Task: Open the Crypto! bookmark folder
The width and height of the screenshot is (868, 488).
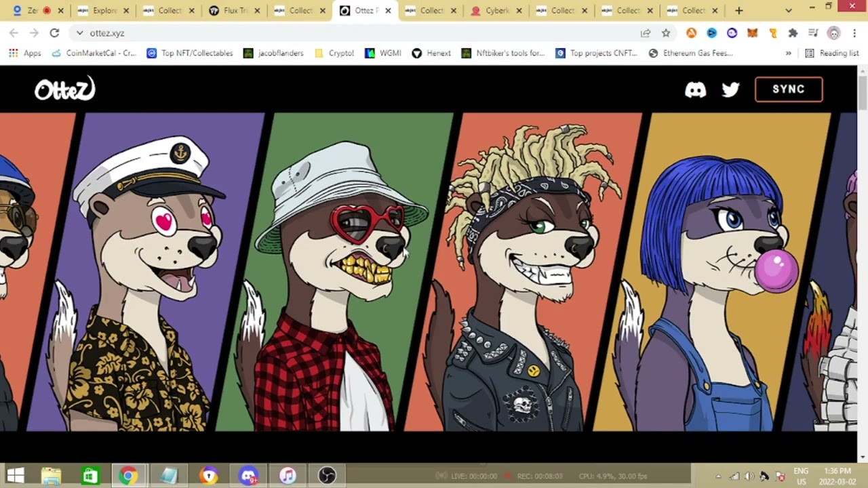Action: (x=334, y=53)
